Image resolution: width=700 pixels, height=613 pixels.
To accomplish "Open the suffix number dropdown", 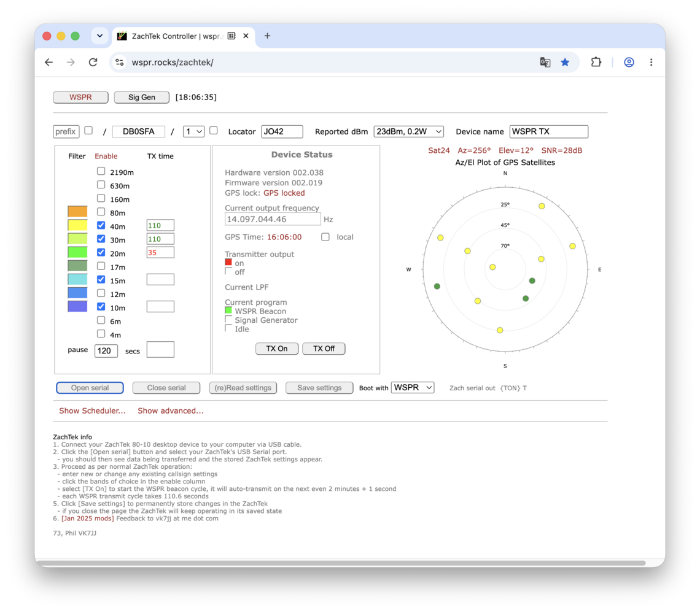I will [x=194, y=131].
